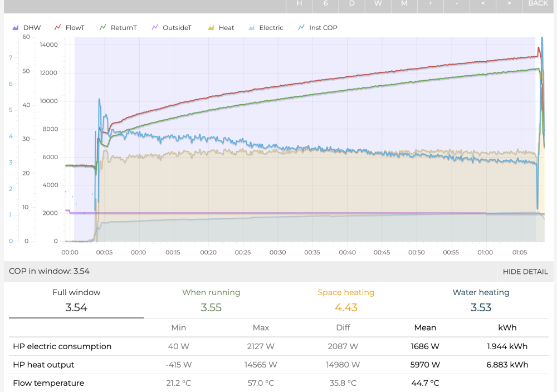Viewport: 557px width, 392px height.
Task: Pan the chart left with the < button
Action: tap(483, 5)
